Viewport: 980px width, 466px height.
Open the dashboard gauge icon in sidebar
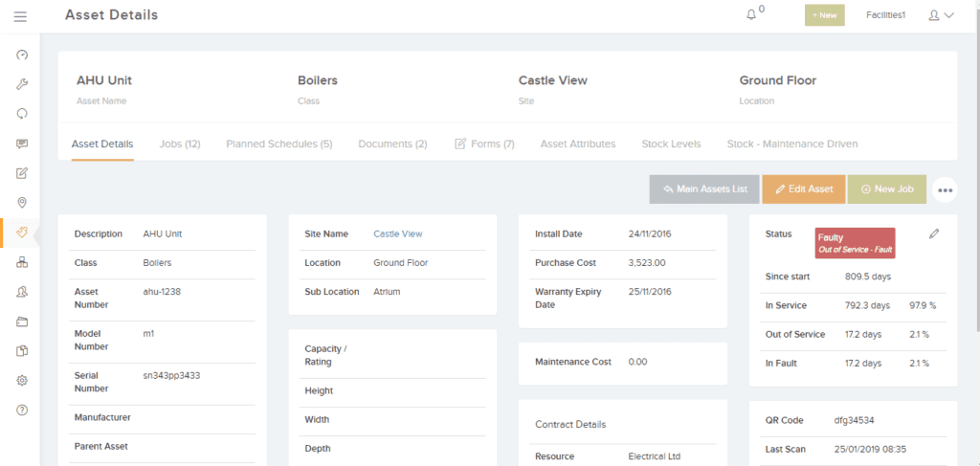click(x=22, y=55)
